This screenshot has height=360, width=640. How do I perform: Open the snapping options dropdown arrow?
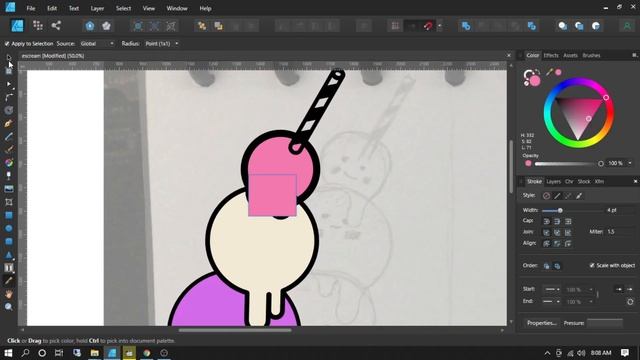[440, 26]
